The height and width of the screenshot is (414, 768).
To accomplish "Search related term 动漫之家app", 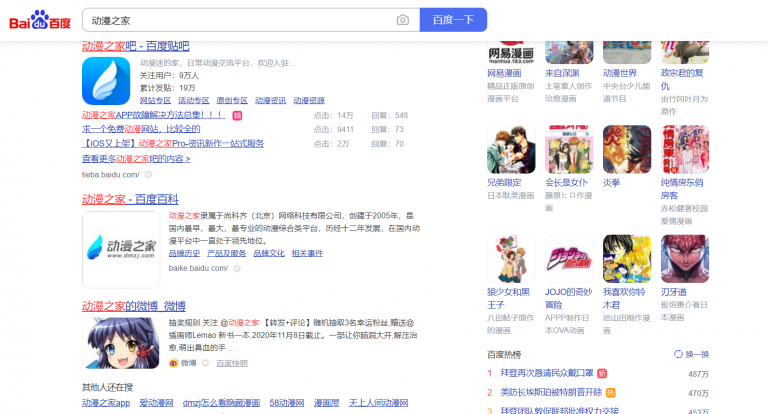I will click(106, 403).
